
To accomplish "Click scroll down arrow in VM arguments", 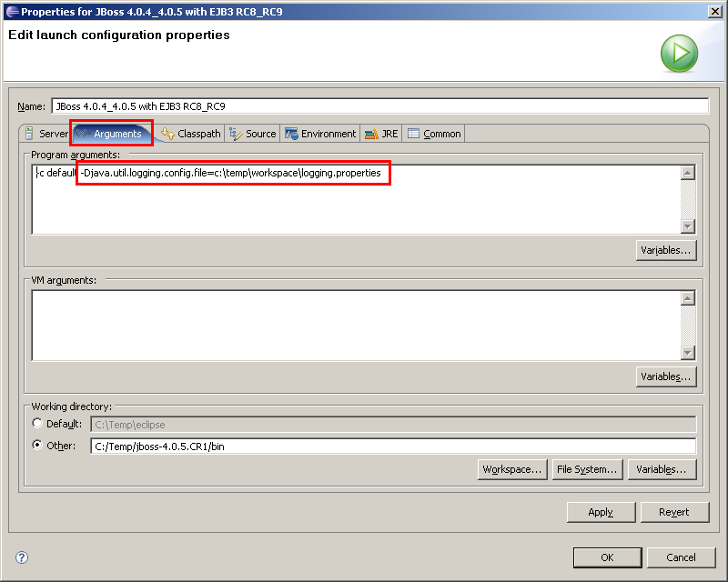I will point(688,353).
